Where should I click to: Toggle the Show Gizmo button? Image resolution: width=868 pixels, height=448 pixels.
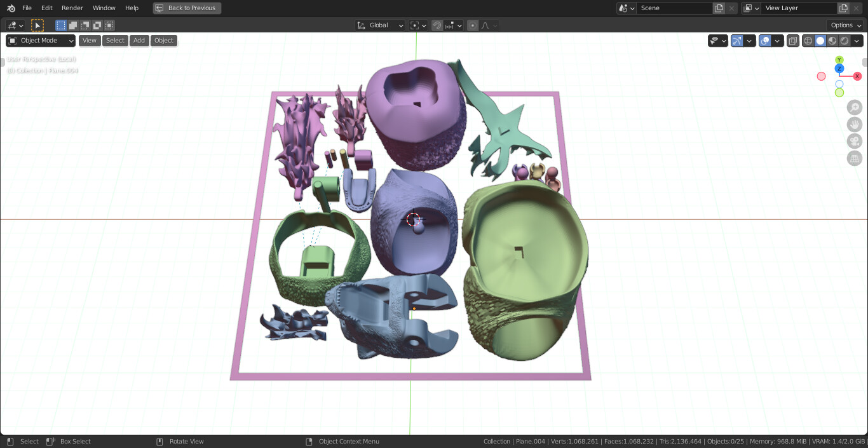(738, 40)
